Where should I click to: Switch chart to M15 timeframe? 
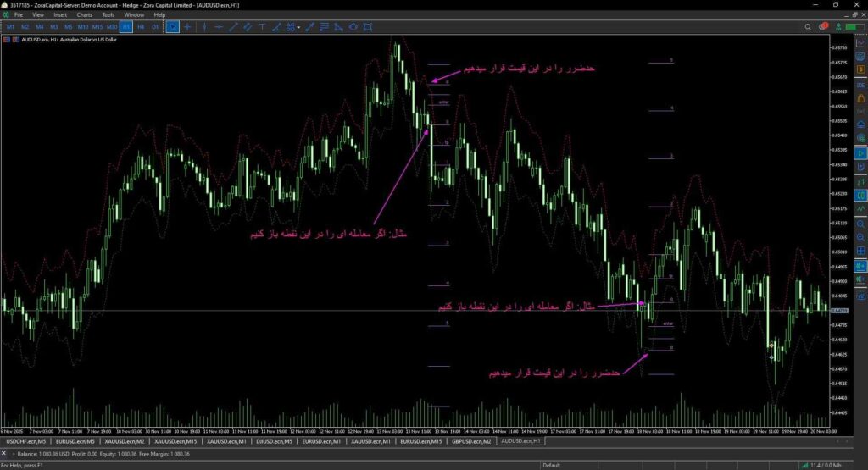click(97, 26)
